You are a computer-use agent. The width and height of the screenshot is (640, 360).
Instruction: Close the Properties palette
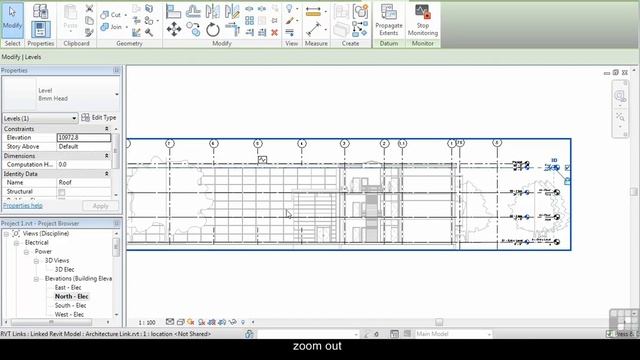(x=116, y=70)
